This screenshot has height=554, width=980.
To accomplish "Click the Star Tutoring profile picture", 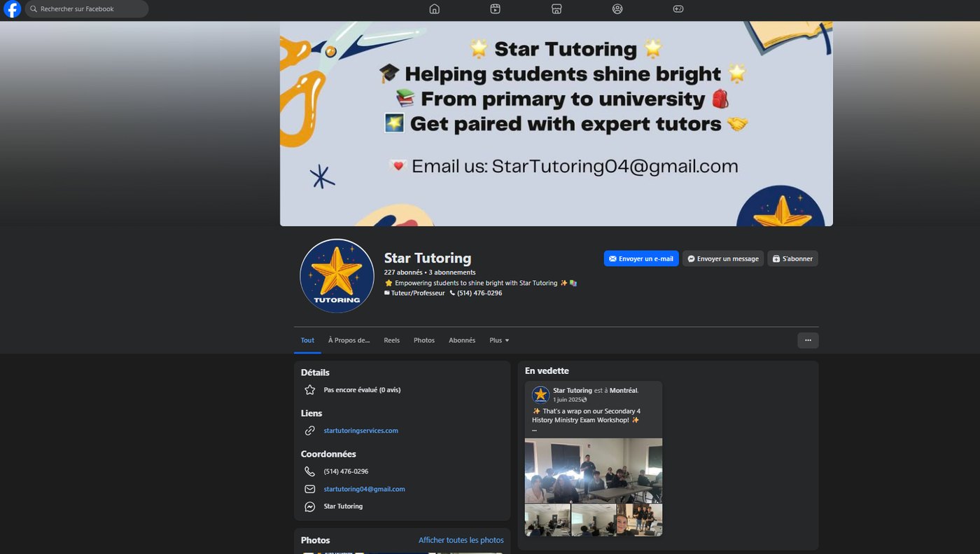I will click(x=337, y=276).
